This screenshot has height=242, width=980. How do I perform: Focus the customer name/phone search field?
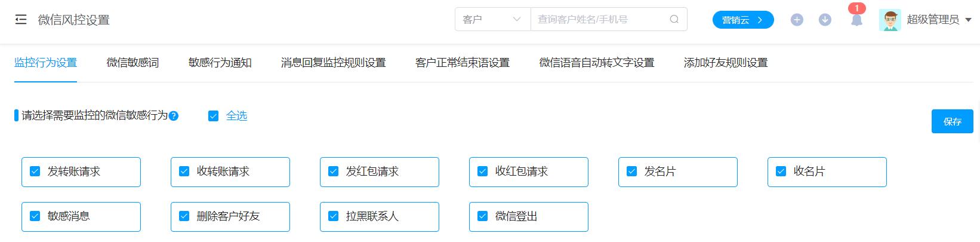[x=600, y=19]
